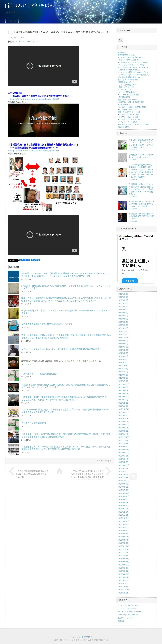Open the 記事一覧 tab
162x644 pixels.
point(12,21)
